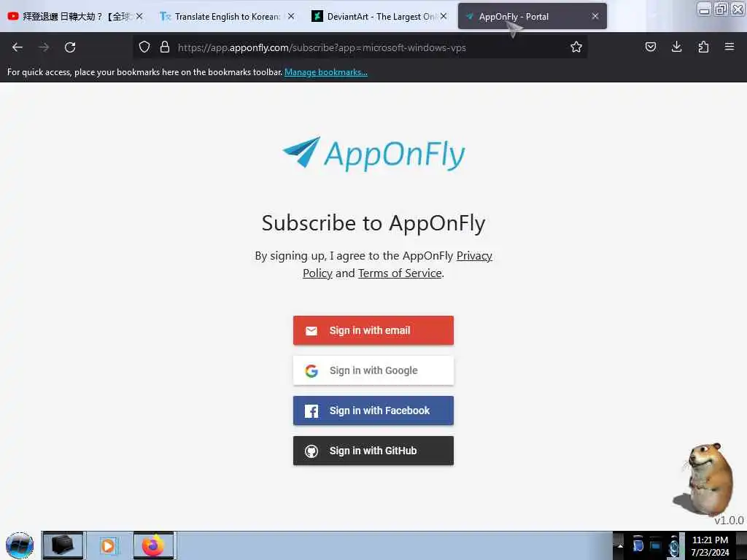The image size is (747, 560).
Task: Click the AppOnFly paper plane logo
Action: pyautogui.click(x=301, y=152)
